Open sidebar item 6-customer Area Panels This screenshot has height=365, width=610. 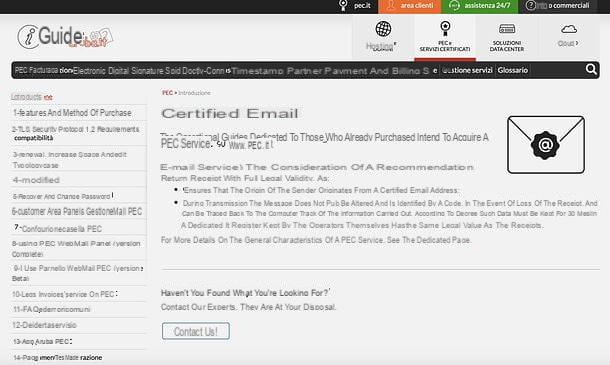pos(77,211)
